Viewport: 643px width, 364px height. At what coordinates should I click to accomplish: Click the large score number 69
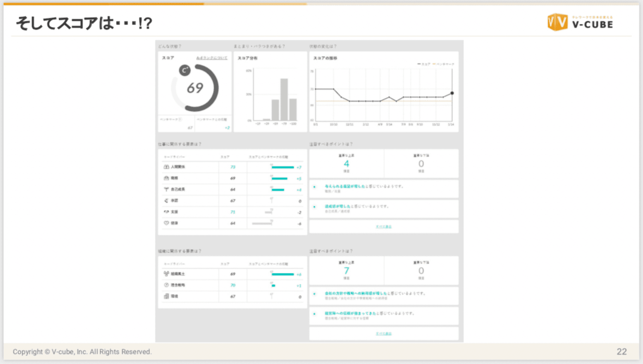(195, 88)
